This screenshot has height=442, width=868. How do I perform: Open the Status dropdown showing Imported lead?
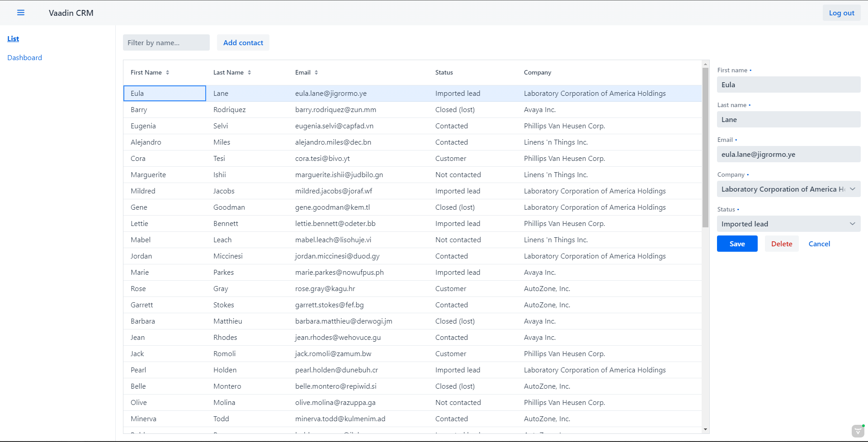788,224
